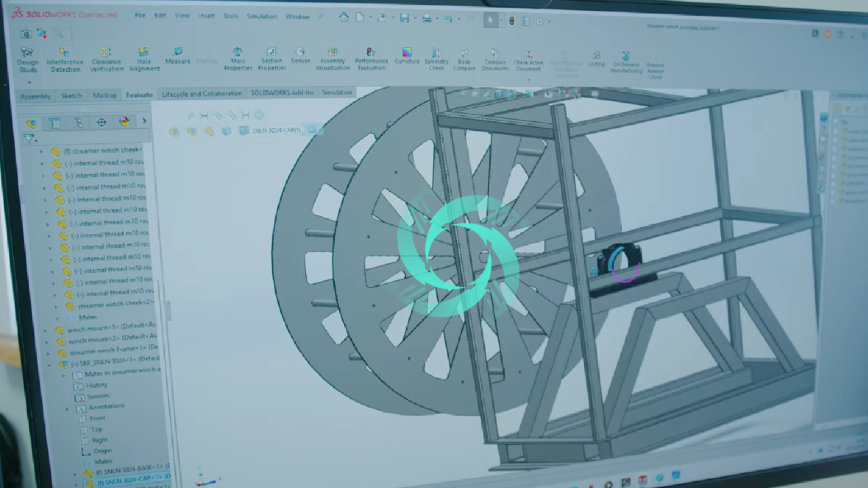Open the Lifecycle and Collaboration tab
Image resolution: width=868 pixels, height=488 pixels.
point(201,94)
